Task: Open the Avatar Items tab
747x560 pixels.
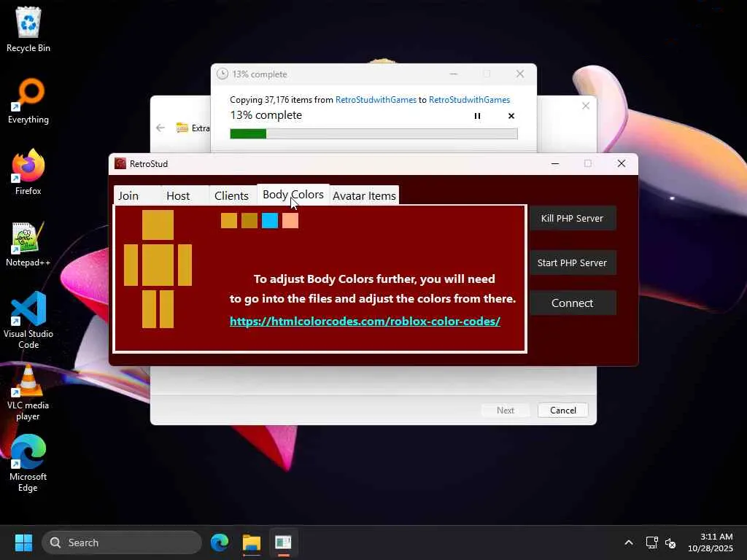Action: click(365, 195)
